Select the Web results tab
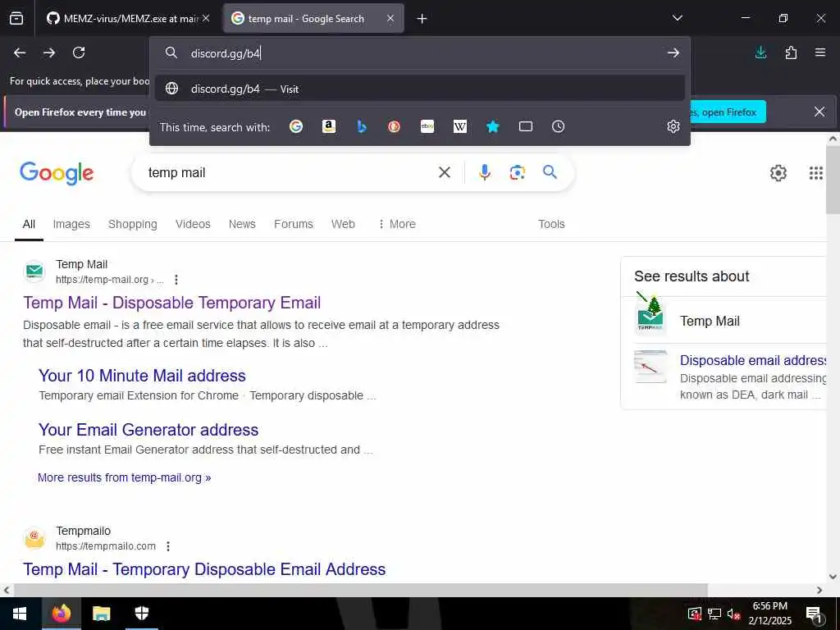 click(x=343, y=224)
